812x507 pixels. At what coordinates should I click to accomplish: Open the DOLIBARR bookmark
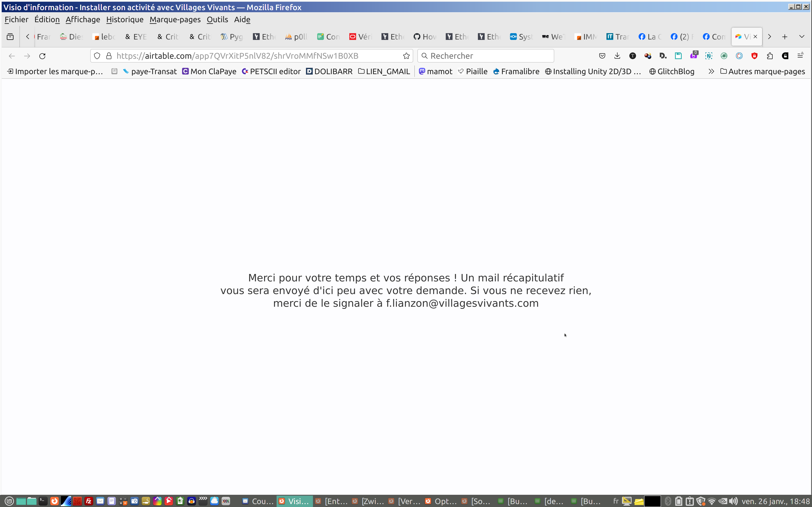point(329,71)
